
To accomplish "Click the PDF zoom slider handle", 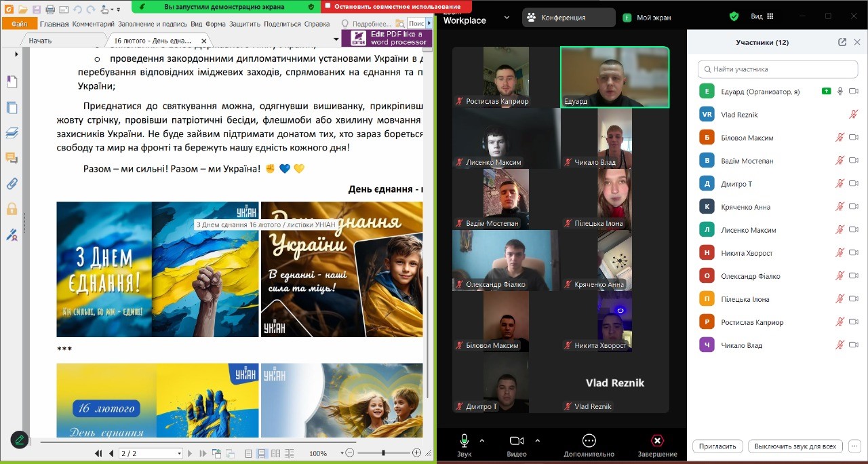I will pos(384,452).
